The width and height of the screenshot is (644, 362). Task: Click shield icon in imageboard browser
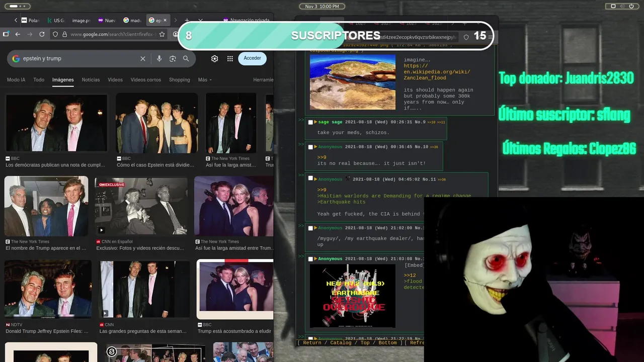coord(466,37)
